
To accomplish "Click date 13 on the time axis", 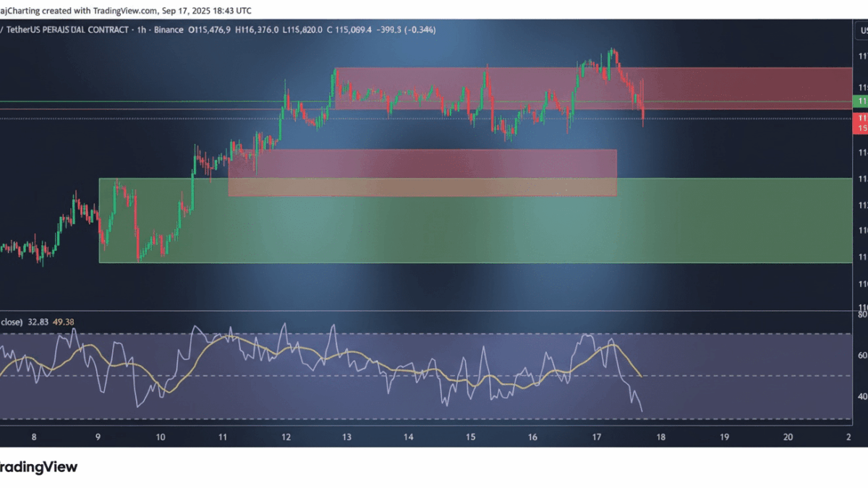I will click(x=347, y=437).
